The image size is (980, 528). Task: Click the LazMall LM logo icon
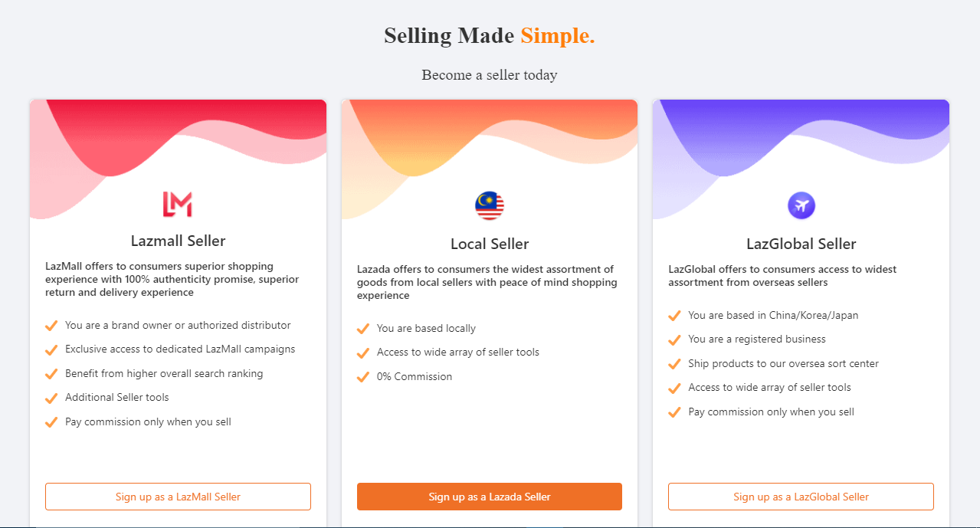tap(178, 205)
